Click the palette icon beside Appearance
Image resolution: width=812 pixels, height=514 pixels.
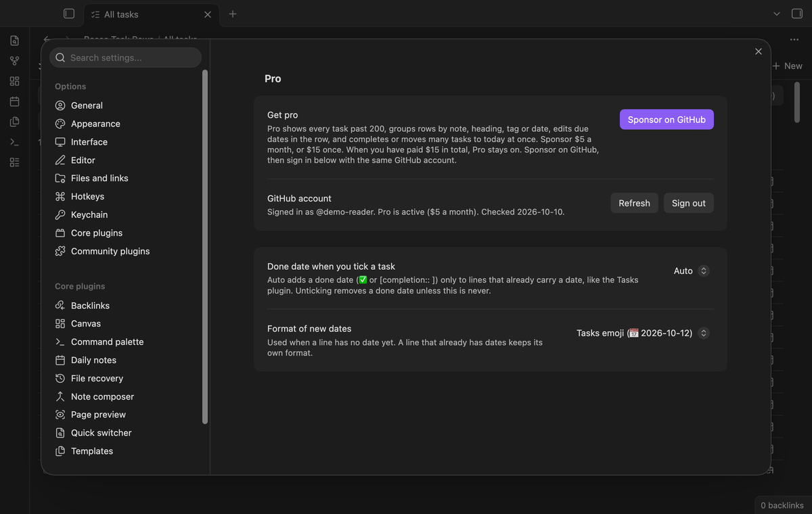60,124
